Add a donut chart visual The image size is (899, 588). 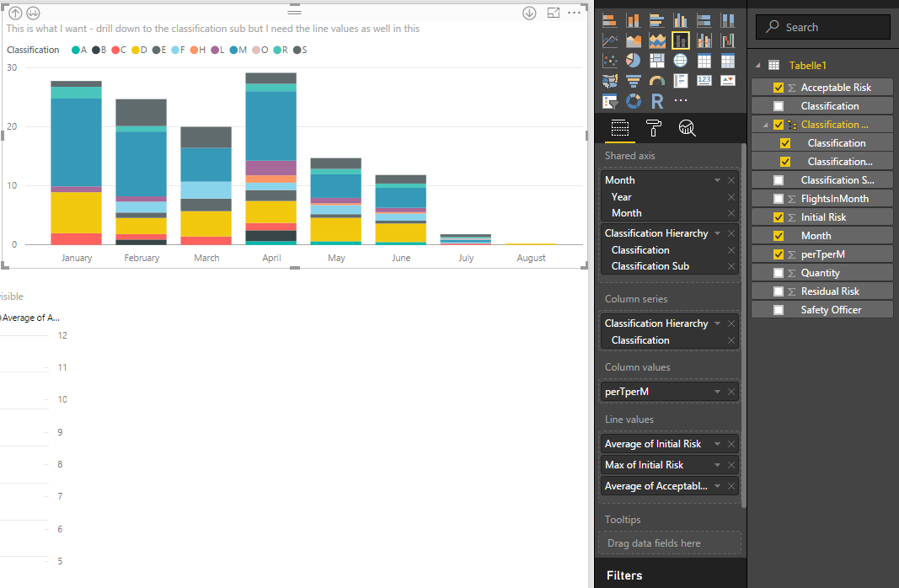coord(633,101)
